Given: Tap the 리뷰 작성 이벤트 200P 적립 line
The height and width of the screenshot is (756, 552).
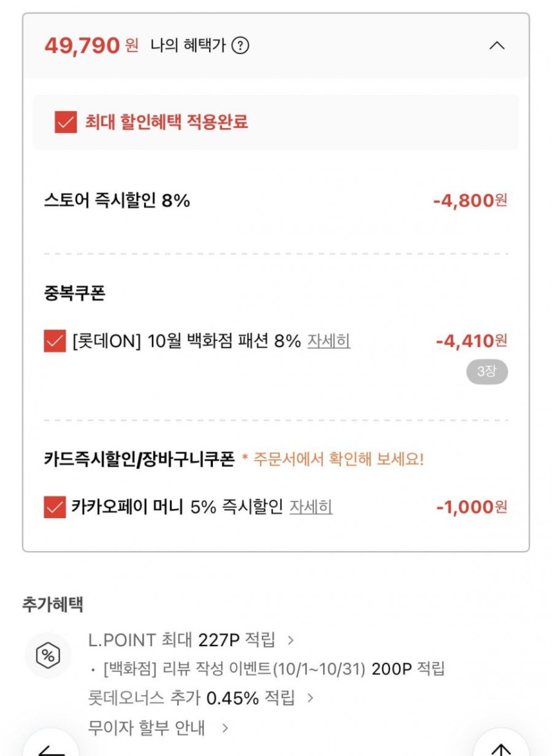Looking at the screenshot, I should coord(274,669).
